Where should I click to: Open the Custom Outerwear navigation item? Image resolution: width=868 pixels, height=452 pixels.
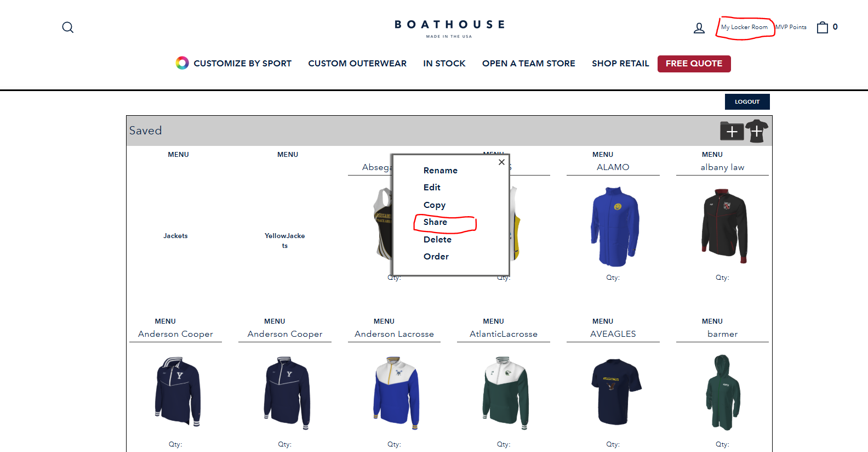[357, 64]
